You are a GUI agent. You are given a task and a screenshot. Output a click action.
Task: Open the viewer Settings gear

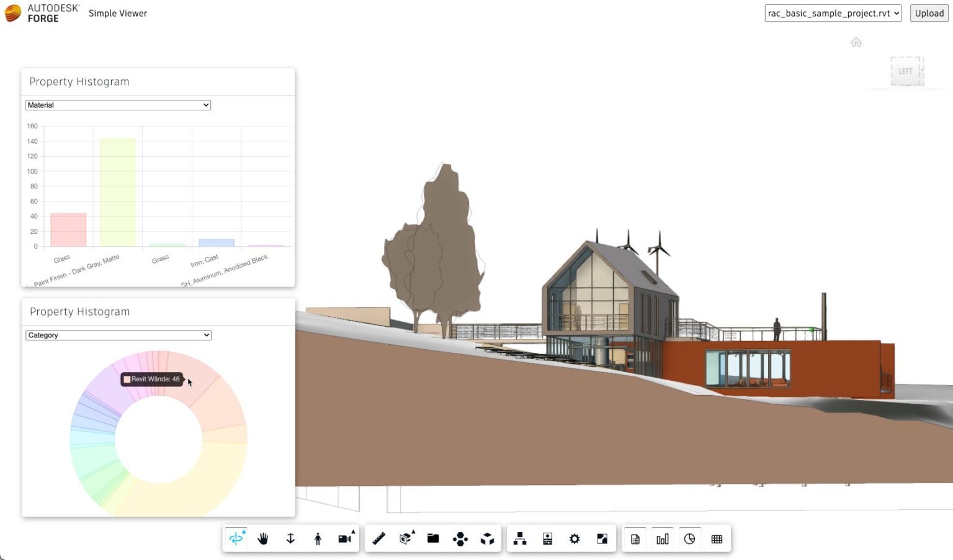(574, 538)
